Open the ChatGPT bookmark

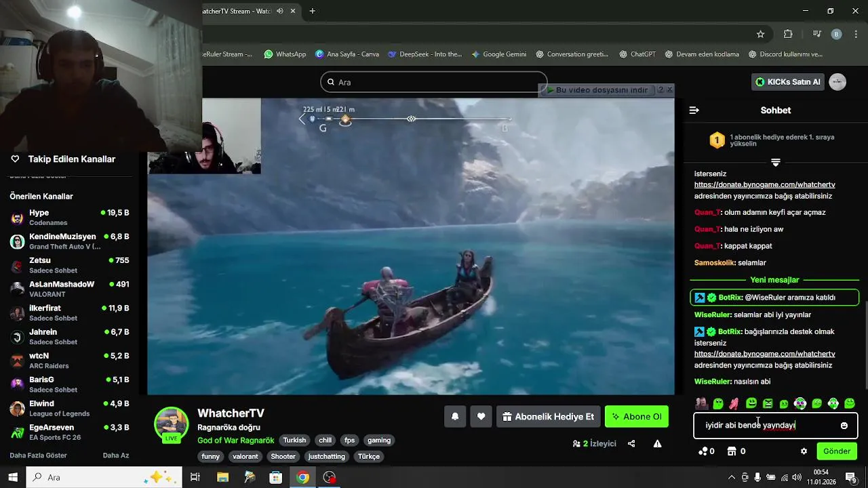point(637,54)
